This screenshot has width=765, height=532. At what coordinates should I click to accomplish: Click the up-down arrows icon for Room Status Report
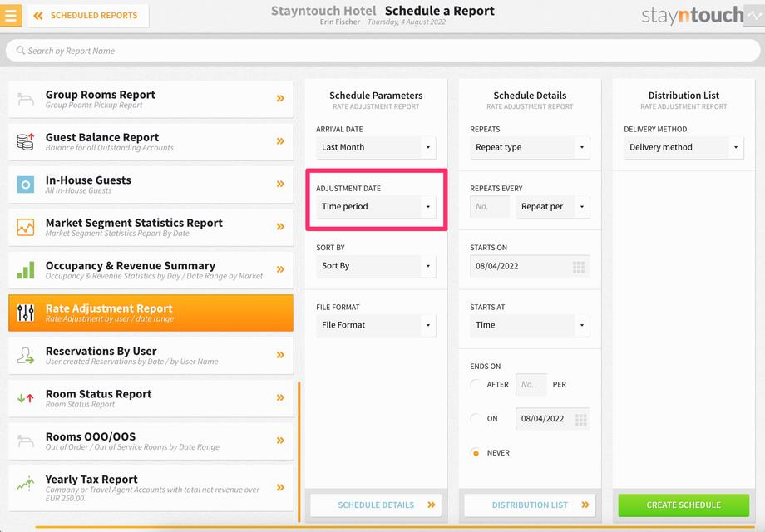pos(26,398)
